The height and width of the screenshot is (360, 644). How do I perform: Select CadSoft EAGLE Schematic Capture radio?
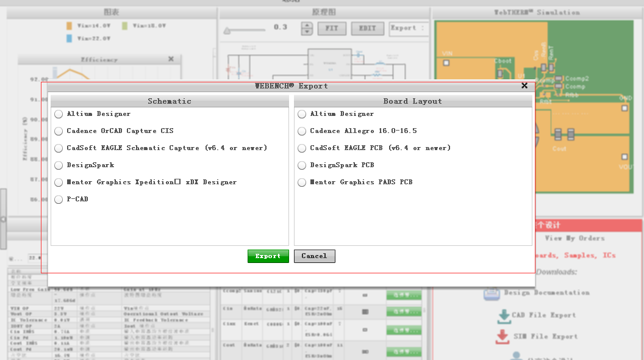[x=59, y=148]
